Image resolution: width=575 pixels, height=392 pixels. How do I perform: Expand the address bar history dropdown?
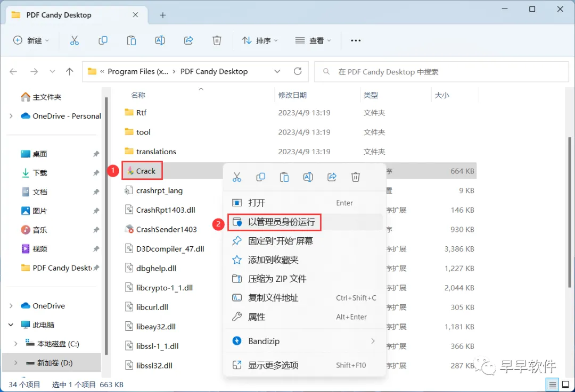pos(277,71)
